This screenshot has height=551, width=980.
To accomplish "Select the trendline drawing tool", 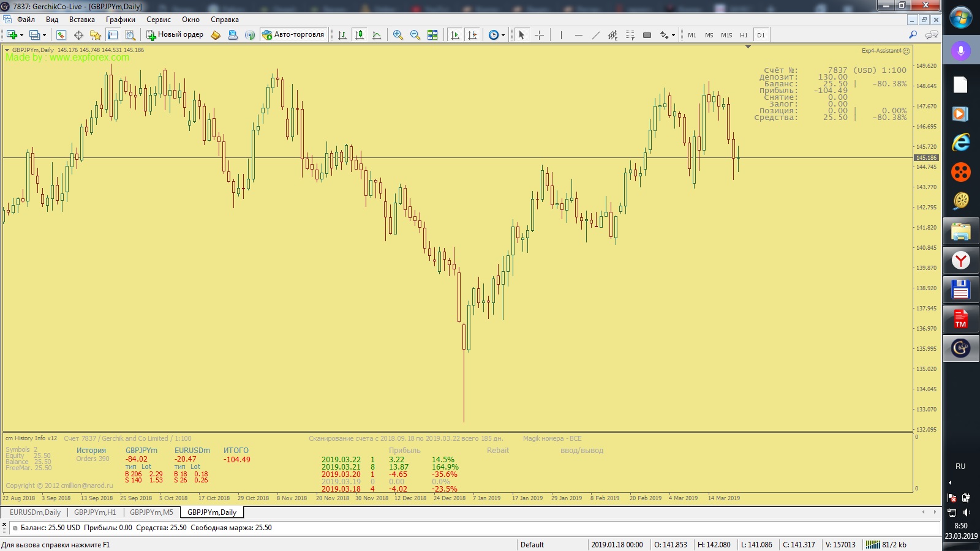I will tap(595, 35).
